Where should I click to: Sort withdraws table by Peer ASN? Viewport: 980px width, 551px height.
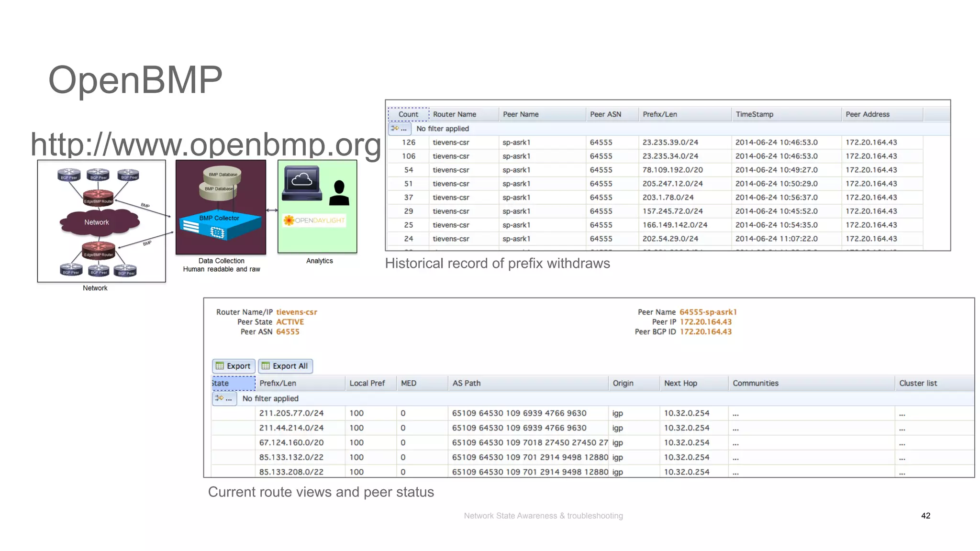(x=612, y=114)
